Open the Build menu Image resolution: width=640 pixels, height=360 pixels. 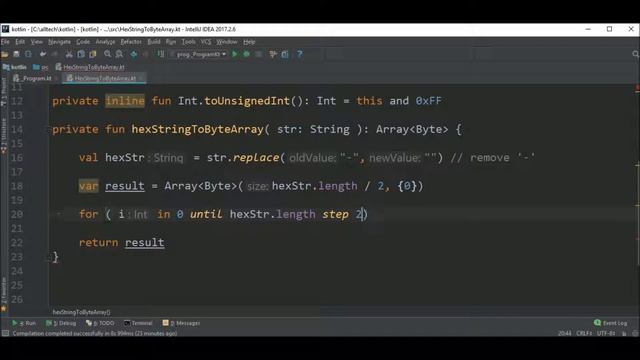[154, 42]
